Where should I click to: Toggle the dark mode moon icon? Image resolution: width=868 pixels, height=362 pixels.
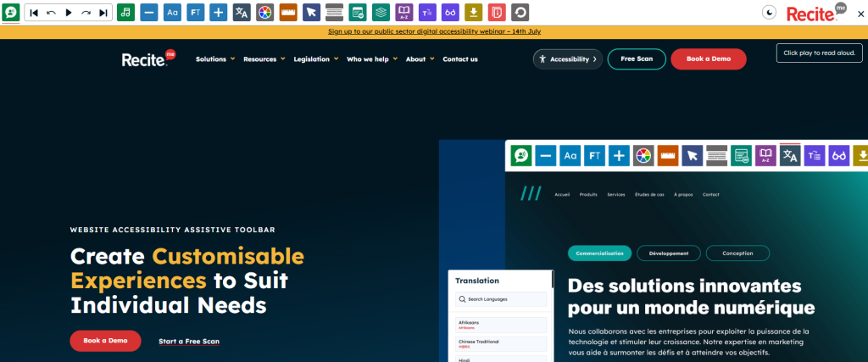pyautogui.click(x=769, y=12)
